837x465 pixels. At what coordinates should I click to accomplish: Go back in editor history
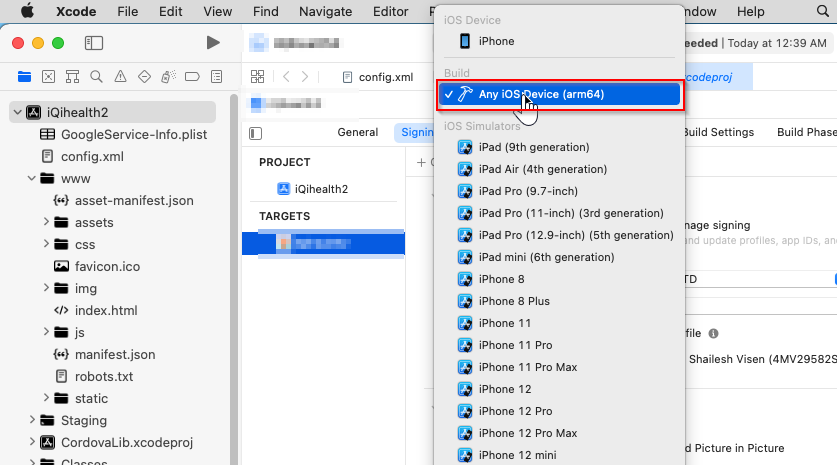click(x=287, y=77)
